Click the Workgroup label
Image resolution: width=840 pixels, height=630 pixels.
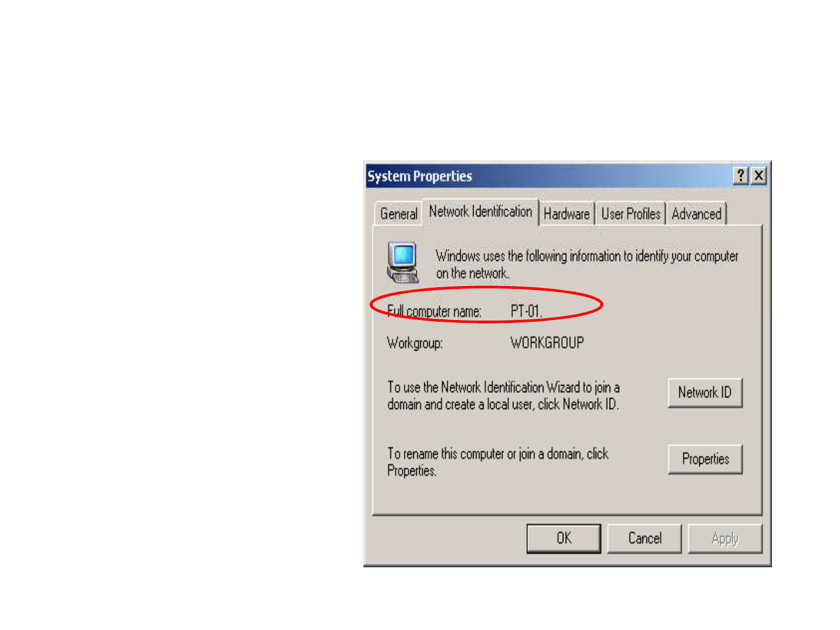click(415, 343)
